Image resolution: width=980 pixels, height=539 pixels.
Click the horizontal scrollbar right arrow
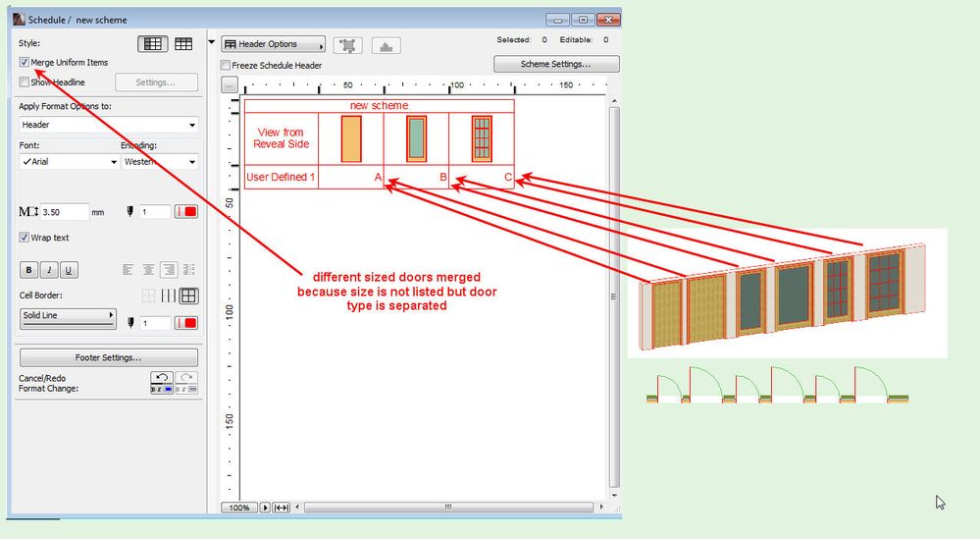click(601, 508)
